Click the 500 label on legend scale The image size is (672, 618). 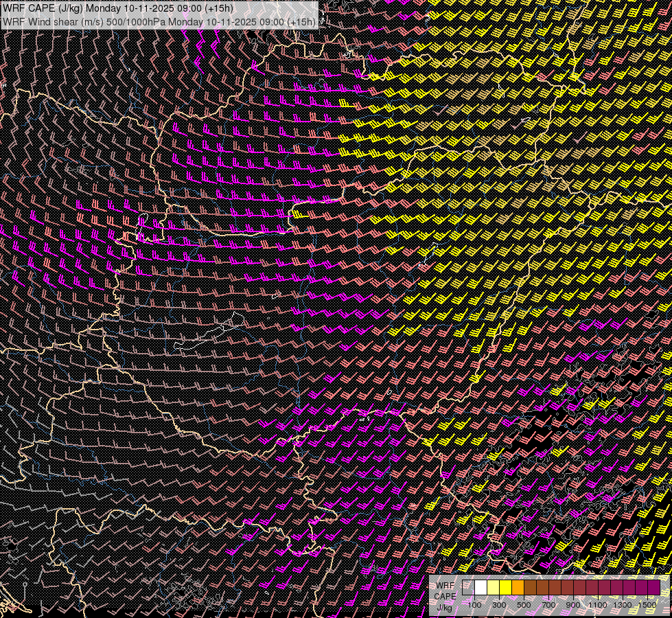[x=524, y=605]
